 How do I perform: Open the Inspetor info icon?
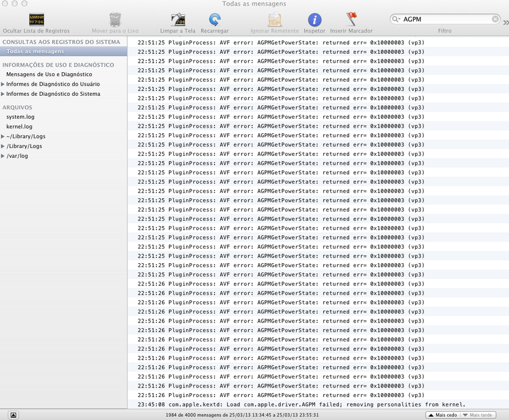[x=314, y=20]
